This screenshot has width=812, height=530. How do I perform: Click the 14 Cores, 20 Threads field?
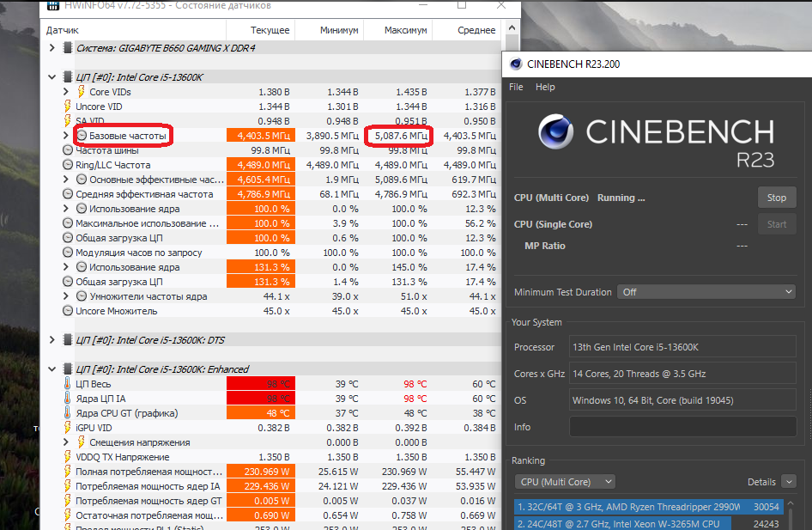pos(682,374)
